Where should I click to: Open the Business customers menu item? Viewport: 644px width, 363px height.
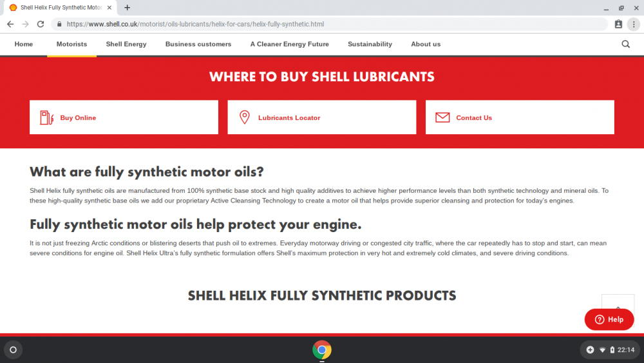coord(198,44)
